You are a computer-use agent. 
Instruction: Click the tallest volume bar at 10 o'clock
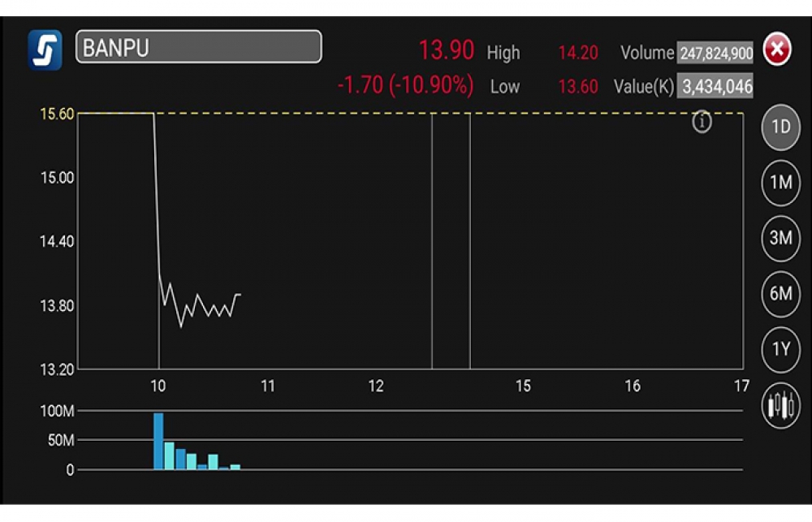[158, 441]
